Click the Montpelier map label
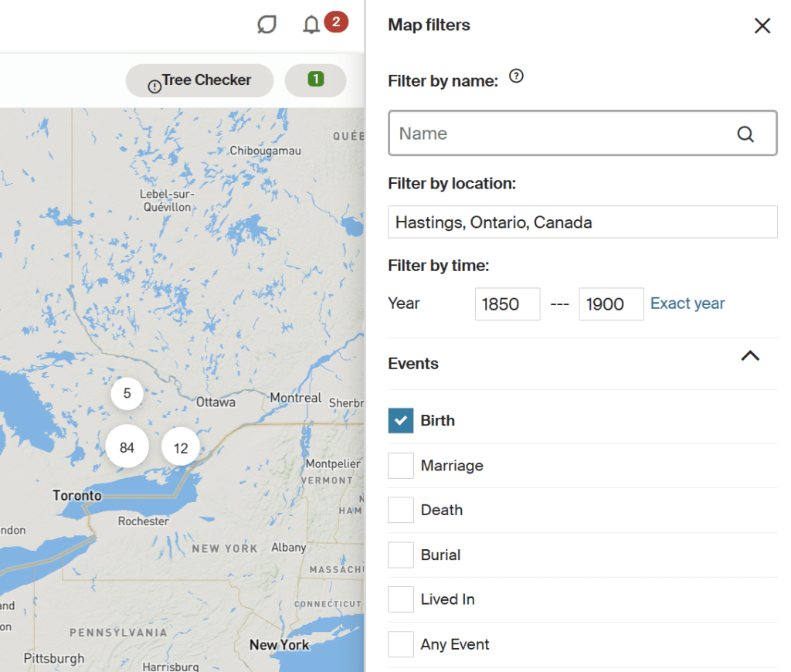Screen dimensions: 791x672 [x=333, y=463]
